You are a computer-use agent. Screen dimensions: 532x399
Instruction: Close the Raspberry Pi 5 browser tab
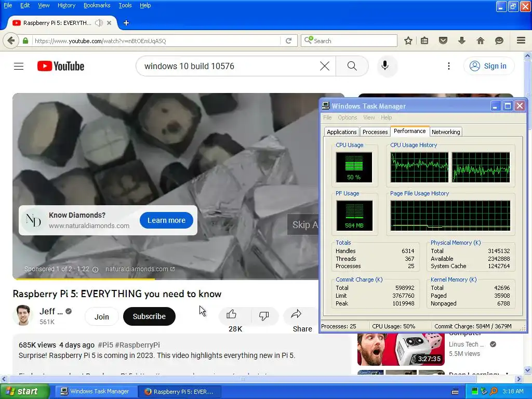tap(109, 23)
